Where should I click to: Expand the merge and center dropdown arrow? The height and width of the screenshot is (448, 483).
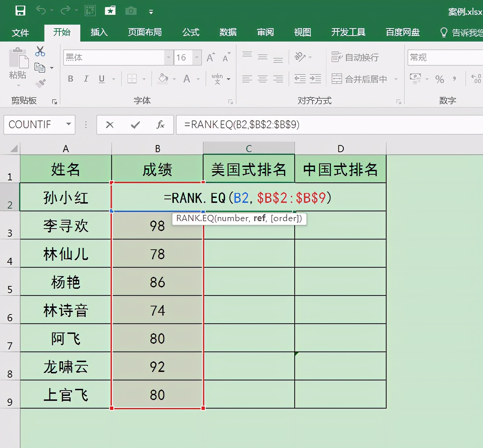pyautogui.click(x=396, y=79)
